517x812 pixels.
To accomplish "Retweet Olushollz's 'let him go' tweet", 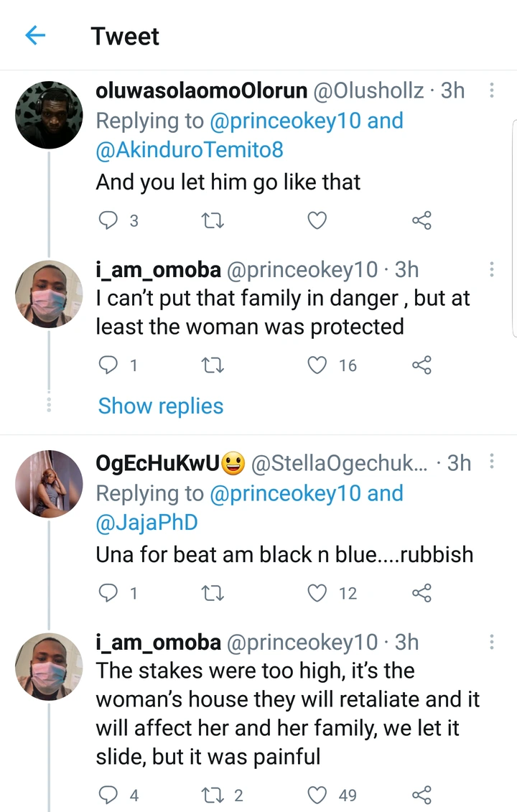I will pyautogui.click(x=213, y=221).
